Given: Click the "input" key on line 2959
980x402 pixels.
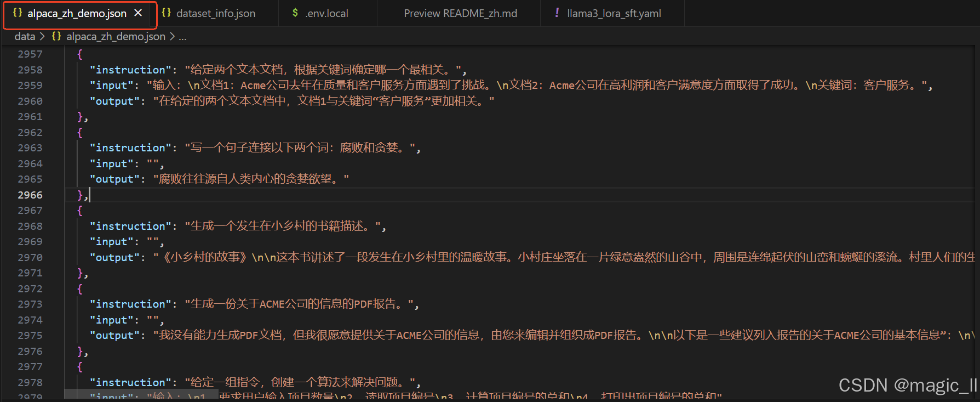Looking at the screenshot, I should [111, 85].
